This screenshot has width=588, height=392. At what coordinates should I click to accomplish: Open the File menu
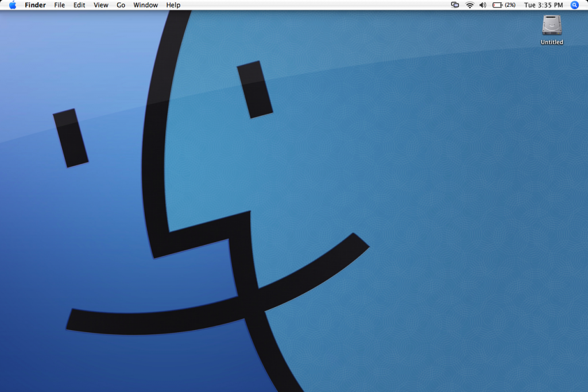[59, 5]
